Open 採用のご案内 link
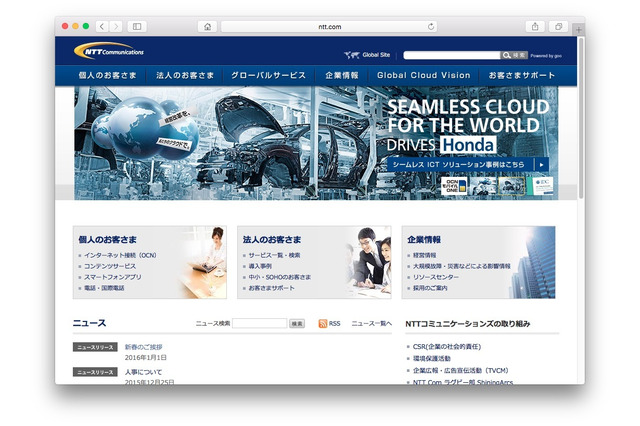 (430, 288)
